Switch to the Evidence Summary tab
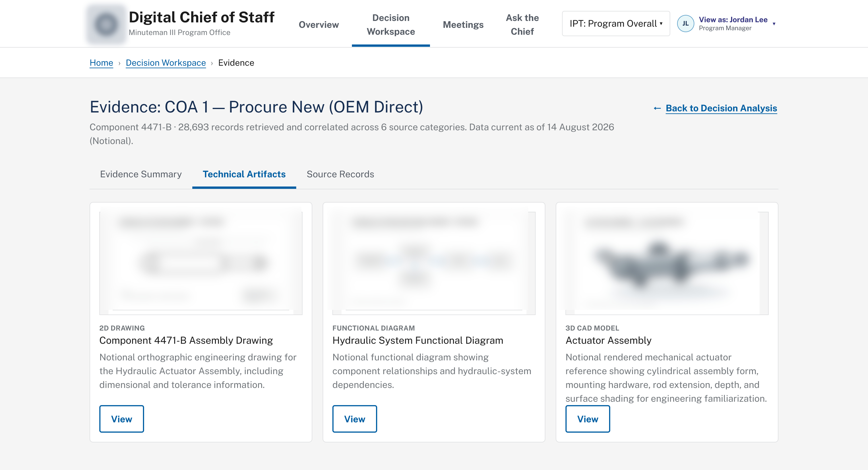868x470 pixels. [141, 174]
